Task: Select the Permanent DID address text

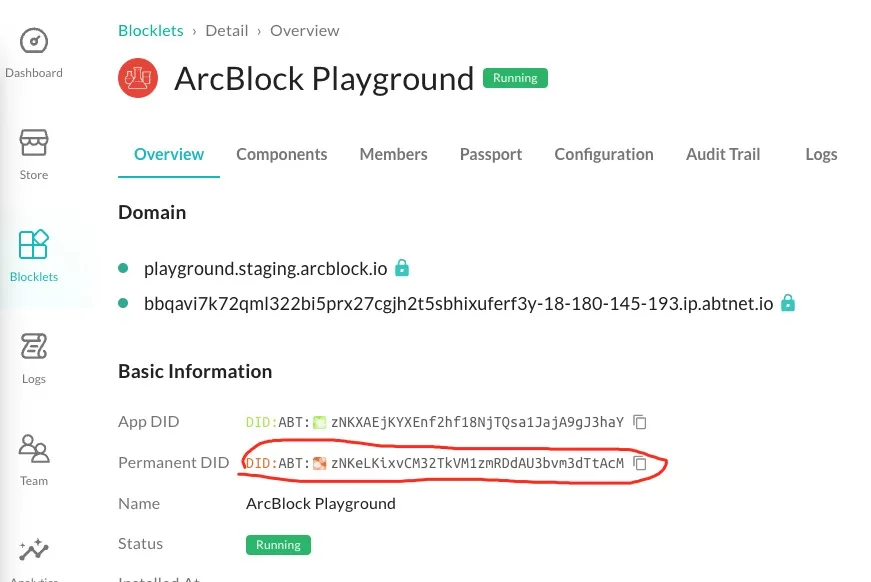Action: point(477,463)
